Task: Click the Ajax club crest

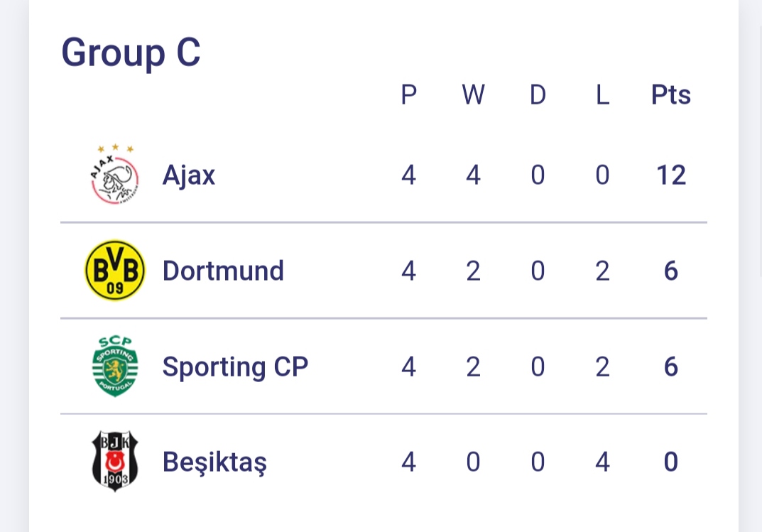Action: pos(114,175)
